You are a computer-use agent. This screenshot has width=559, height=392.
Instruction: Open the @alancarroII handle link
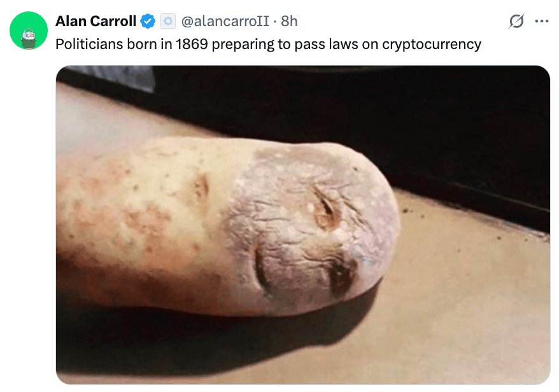[x=225, y=22]
